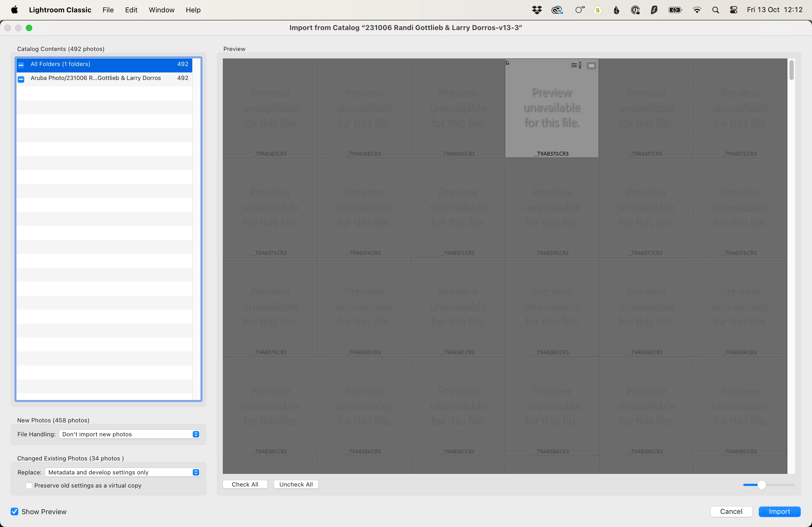The height and width of the screenshot is (527, 812).
Task: Open the Window menu
Action: pyautogui.click(x=161, y=10)
